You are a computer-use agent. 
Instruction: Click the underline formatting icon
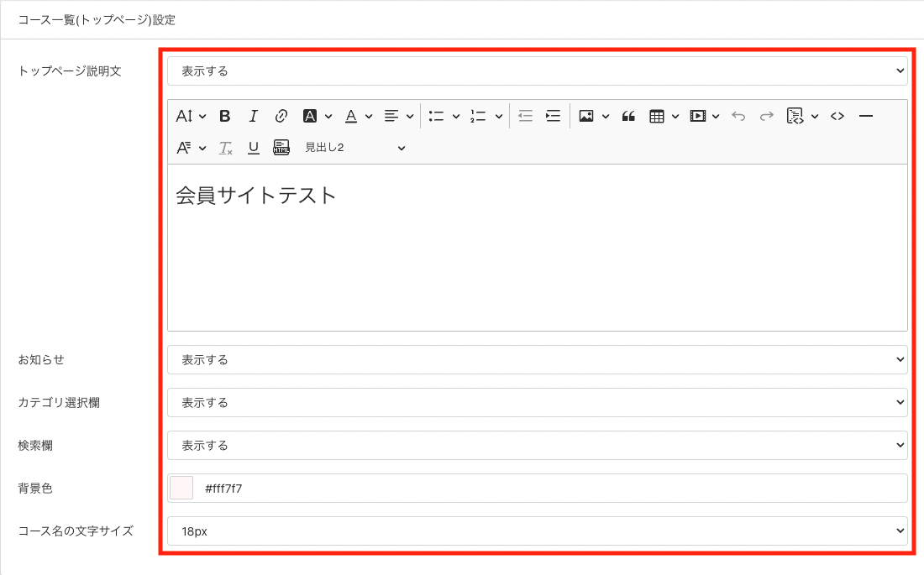pos(253,148)
